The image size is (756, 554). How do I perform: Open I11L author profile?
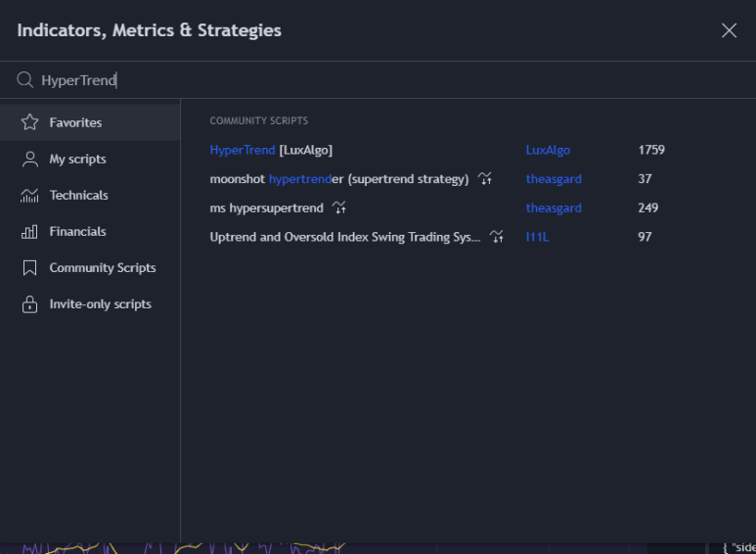[x=537, y=237]
